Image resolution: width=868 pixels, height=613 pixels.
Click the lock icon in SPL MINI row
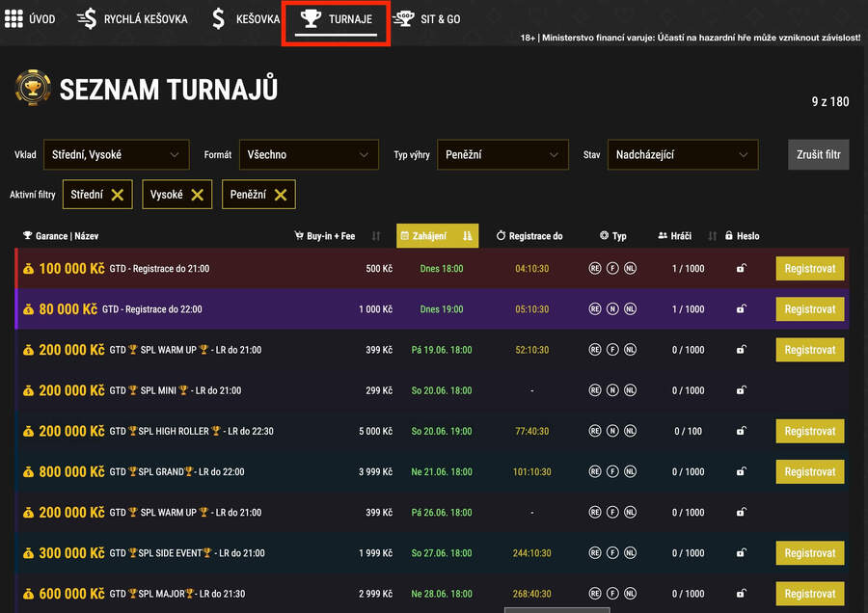742,390
